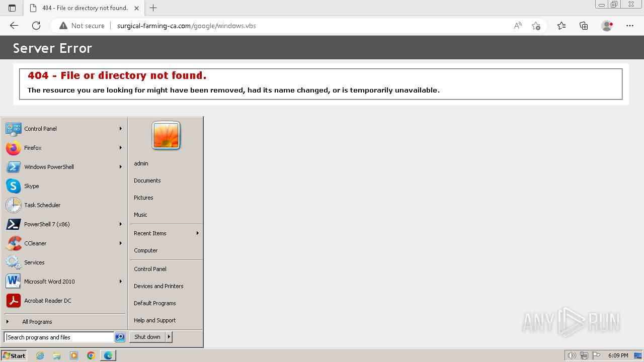Open Acrobat Reader DC
The width and height of the screenshot is (644, 362).
[x=64, y=301]
